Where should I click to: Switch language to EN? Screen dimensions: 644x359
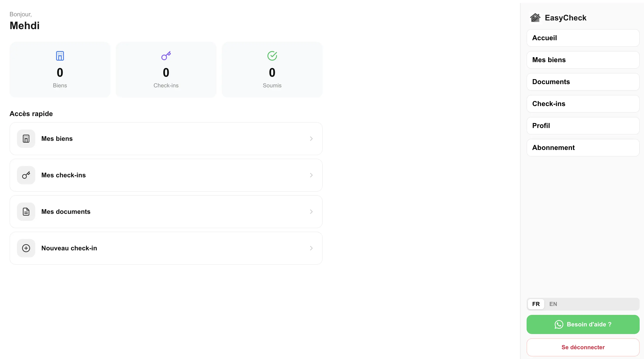coord(553,304)
